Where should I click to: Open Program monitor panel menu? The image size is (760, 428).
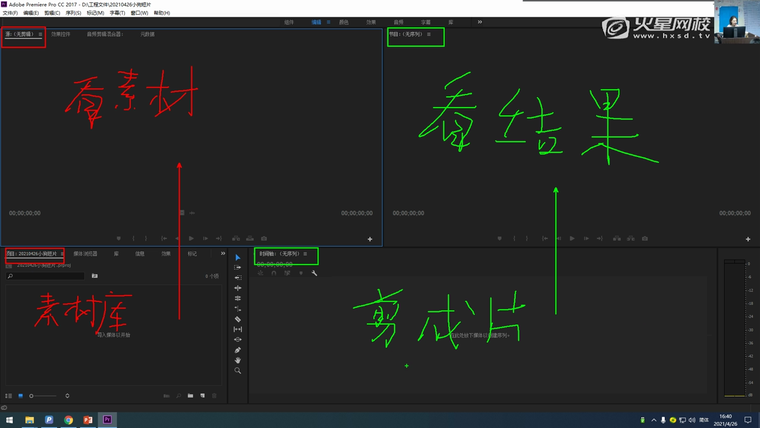click(429, 35)
